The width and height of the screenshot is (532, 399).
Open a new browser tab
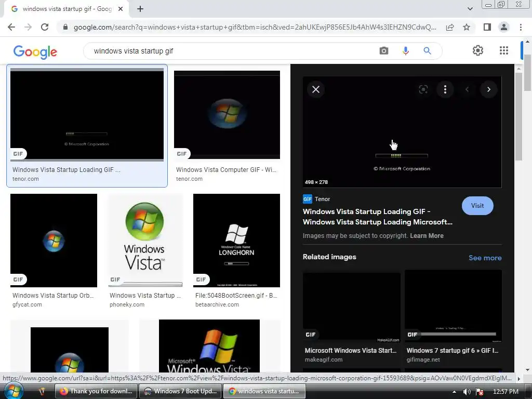(x=140, y=9)
